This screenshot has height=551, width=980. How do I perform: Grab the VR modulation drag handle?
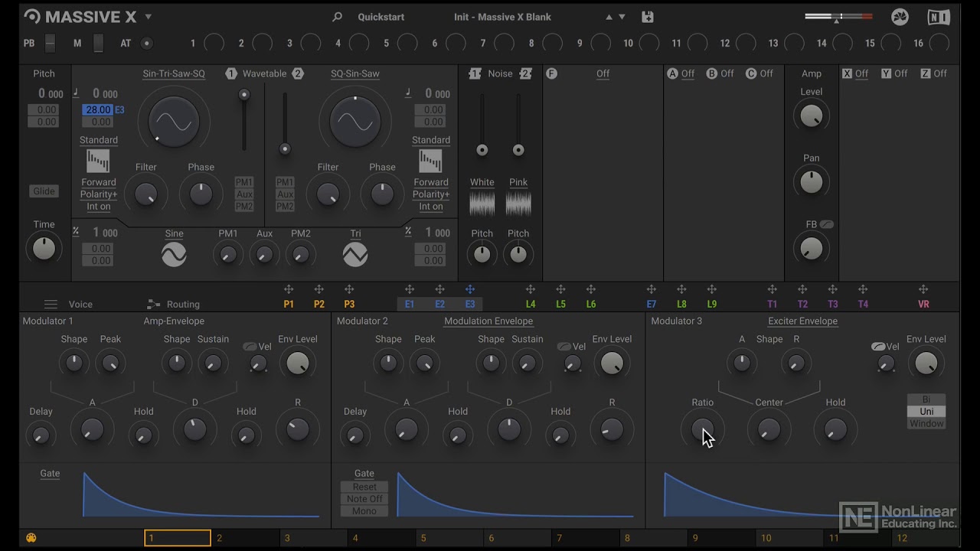point(923,289)
